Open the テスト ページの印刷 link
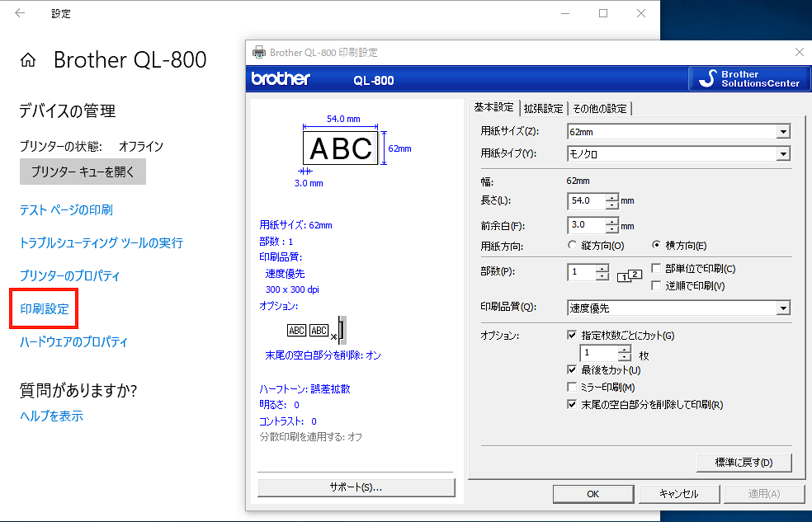 click(x=66, y=210)
